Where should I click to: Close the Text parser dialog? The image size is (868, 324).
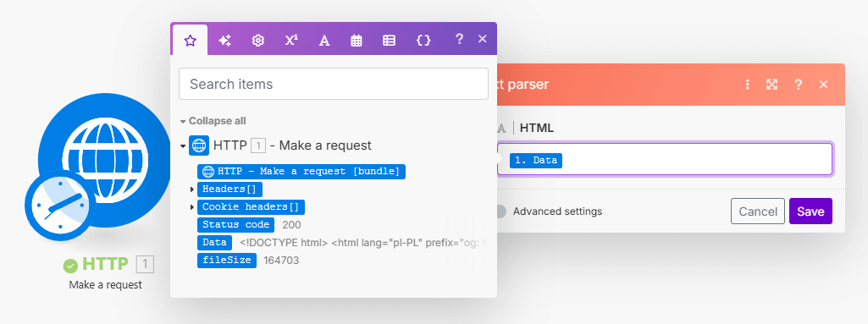click(824, 85)
